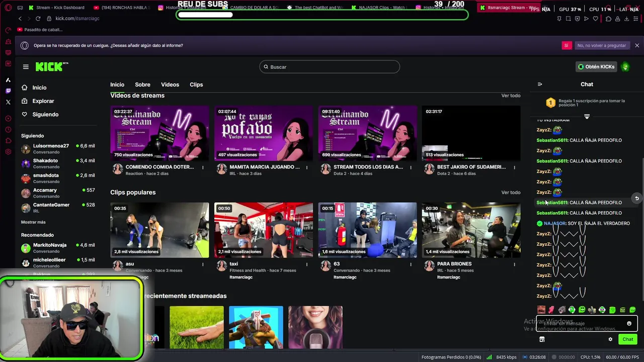This screenshot has height=362, width=644.
Task: Open options menu for asu clip
Action: click(203, 264)
